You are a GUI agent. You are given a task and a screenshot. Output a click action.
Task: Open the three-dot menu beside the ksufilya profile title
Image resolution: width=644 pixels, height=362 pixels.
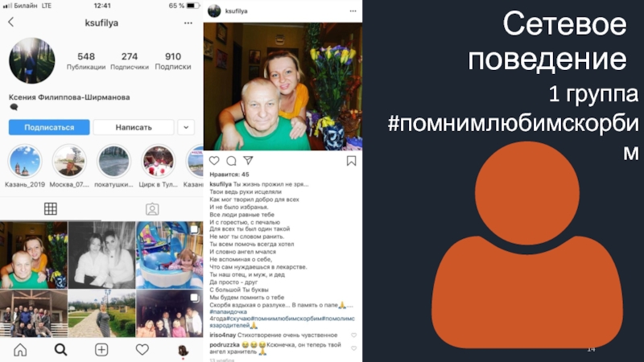click(188, 23)
